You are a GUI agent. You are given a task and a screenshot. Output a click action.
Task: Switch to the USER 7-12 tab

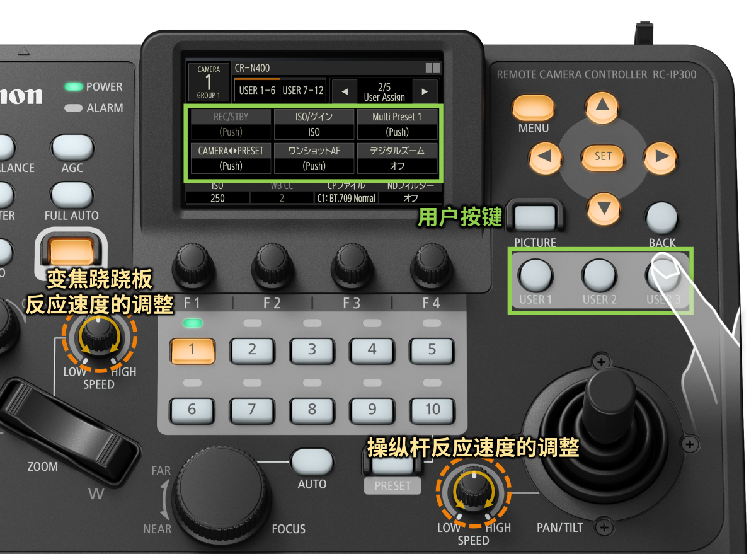pos(303,90)
